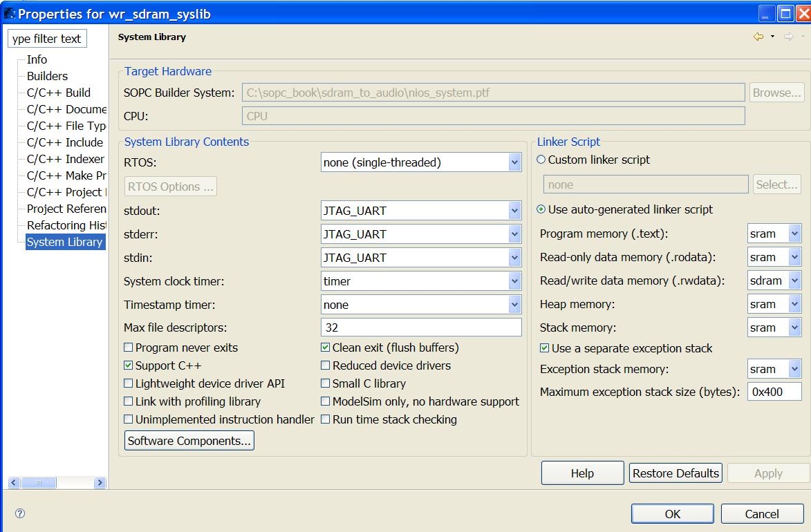The height and width of the screenshot is (532, 811).
Task: Click the Max file descriptors field
Action: tap(421, 327)
